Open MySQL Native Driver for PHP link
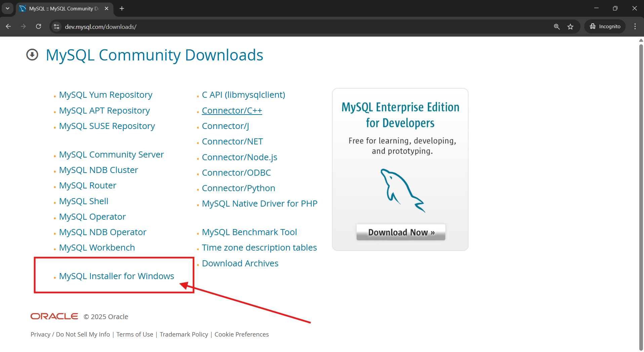The width and height of the screenshot is (644, 352). click(259, 204)
